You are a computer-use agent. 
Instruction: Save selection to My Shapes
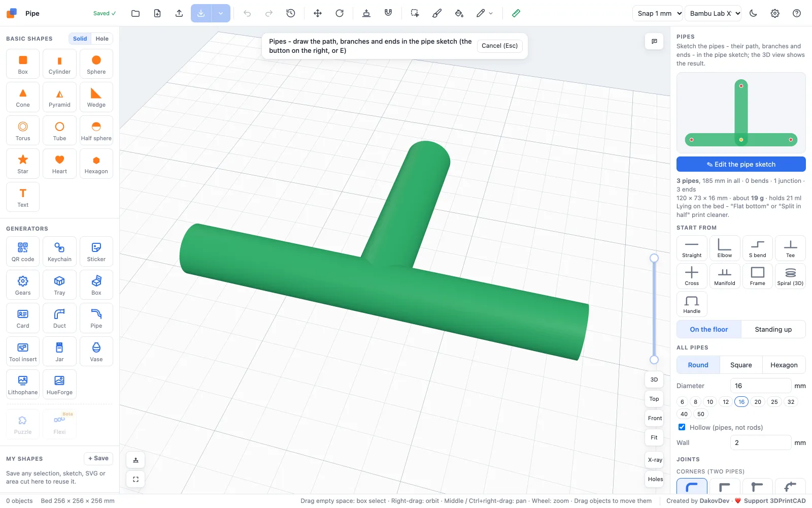98,458
